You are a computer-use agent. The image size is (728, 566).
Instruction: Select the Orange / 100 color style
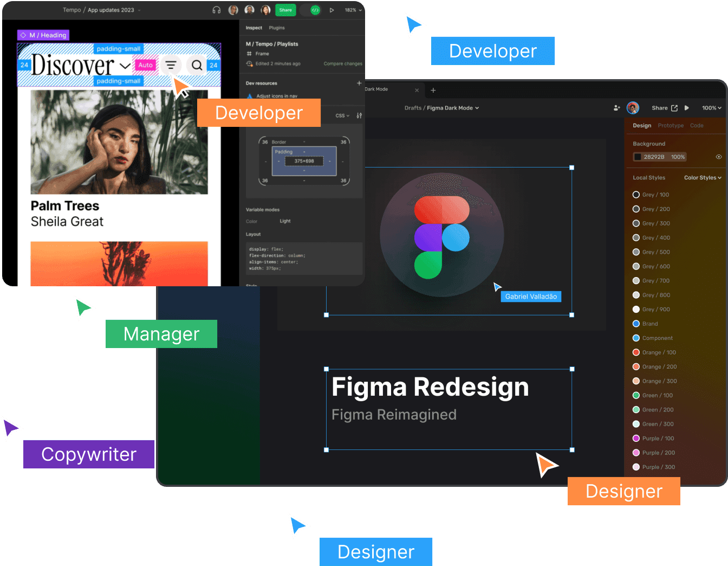point(654,352)
